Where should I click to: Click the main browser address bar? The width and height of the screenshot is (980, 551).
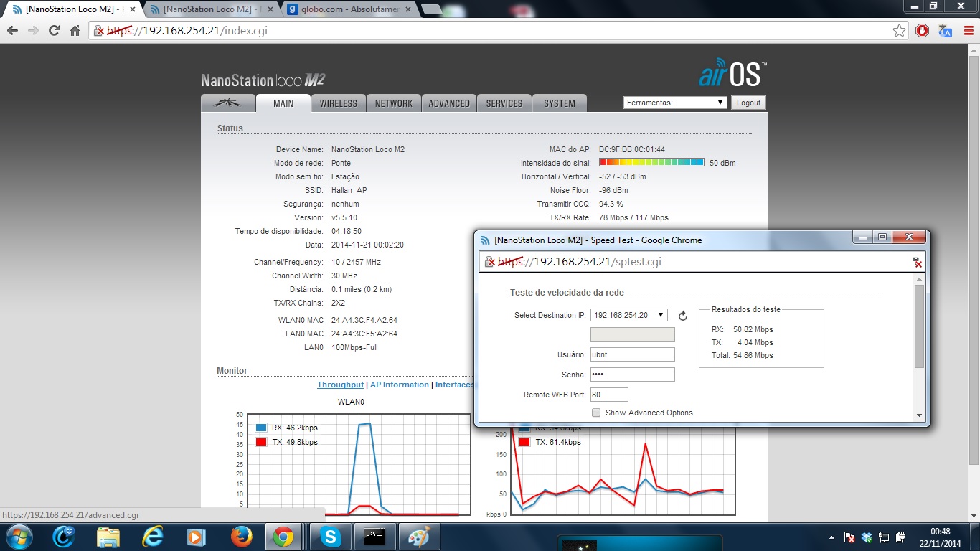click(499, 31)
